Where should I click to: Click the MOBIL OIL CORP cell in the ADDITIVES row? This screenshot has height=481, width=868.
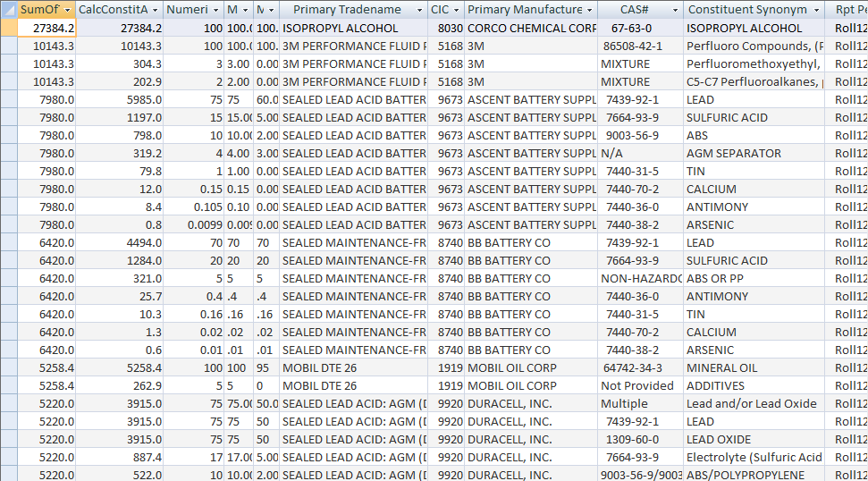click(531, 386)
